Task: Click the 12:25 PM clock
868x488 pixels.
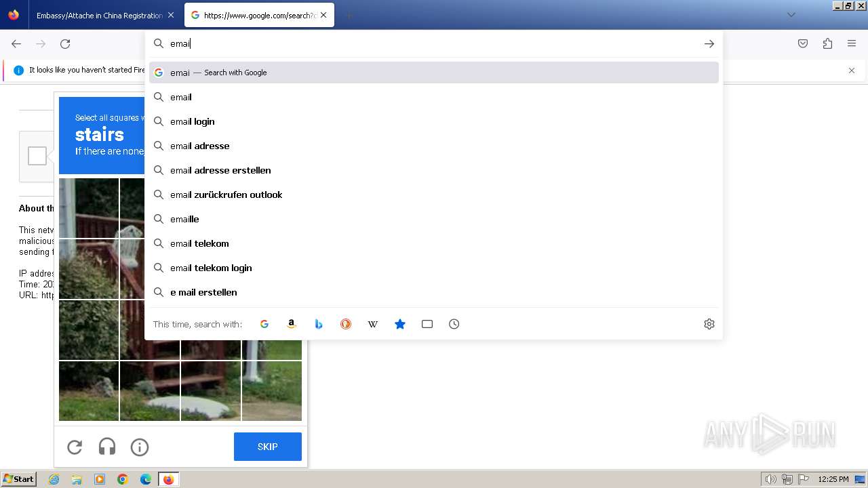Action: tap(833, 479)
